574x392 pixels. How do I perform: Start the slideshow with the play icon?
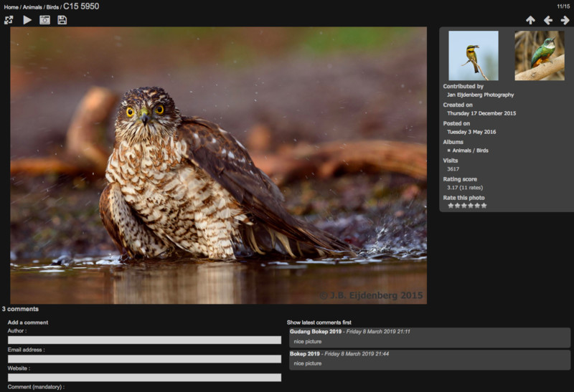coord(27,20)
